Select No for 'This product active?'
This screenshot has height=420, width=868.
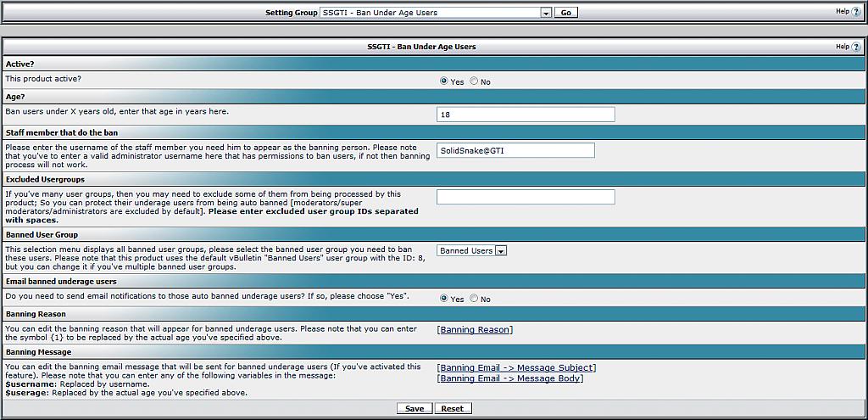point(474,81)
